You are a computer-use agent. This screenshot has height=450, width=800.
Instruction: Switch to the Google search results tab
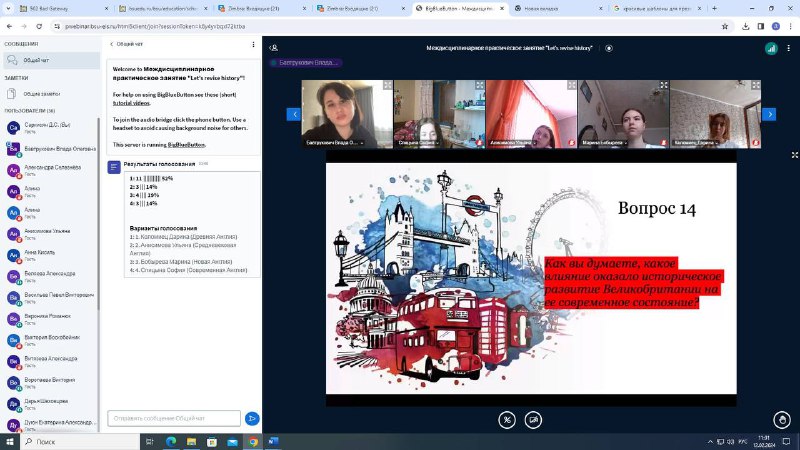pos(657,9)
